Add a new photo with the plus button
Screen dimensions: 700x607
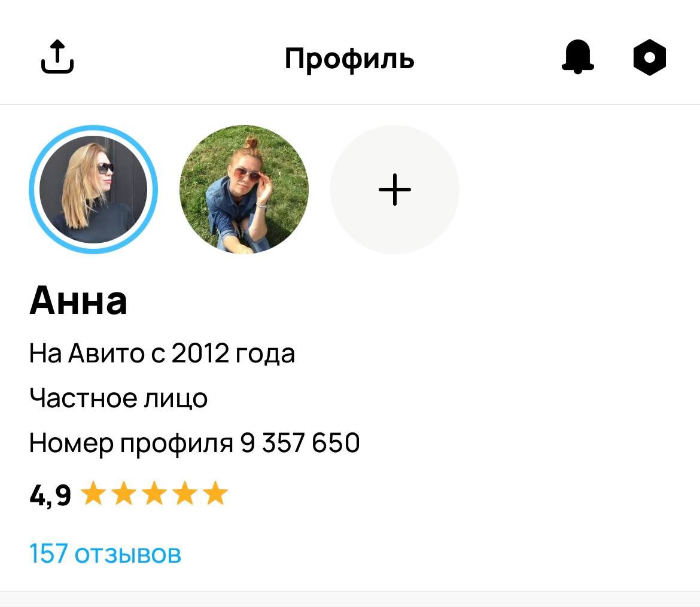coord(395,190)
